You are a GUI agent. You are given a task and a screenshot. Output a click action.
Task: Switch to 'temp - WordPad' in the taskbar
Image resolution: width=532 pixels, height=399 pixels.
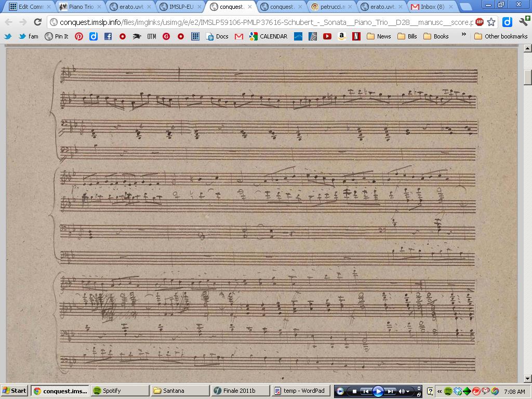point(300,391)
